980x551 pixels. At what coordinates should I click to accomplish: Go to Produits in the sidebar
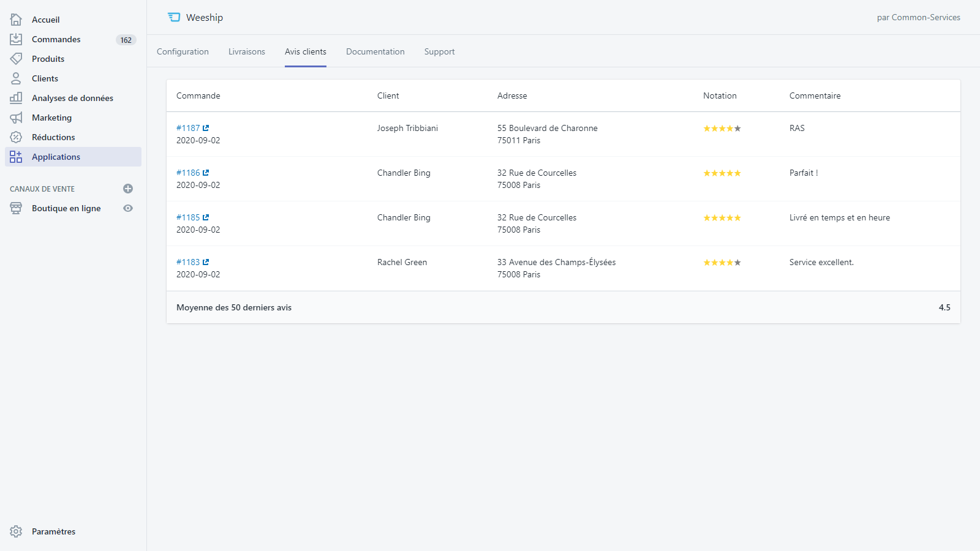(48, 59)
